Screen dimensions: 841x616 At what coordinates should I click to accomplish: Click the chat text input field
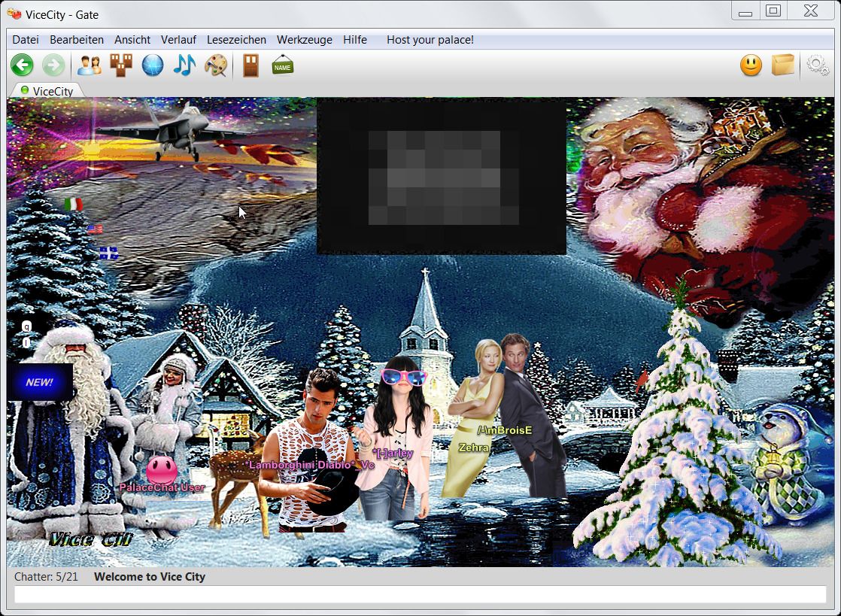pos(420,595)
